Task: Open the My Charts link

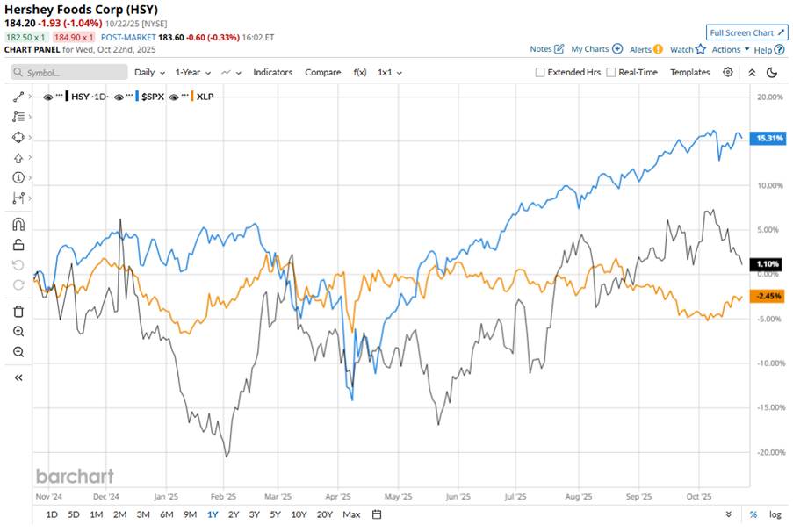Action: (x=596, y=49)
